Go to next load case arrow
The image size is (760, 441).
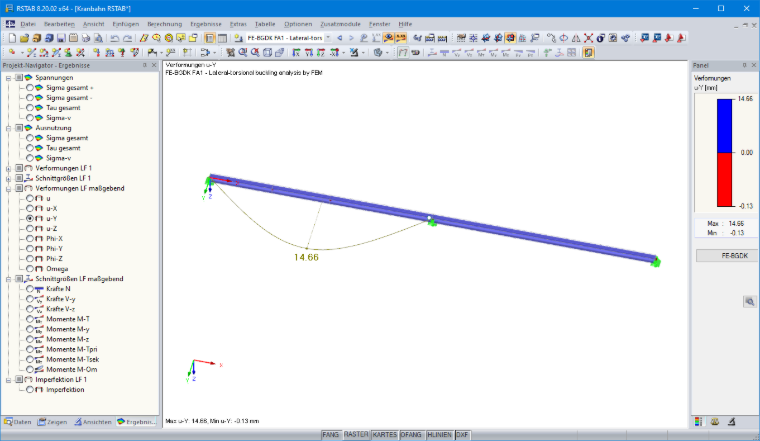tap(351, 38)
